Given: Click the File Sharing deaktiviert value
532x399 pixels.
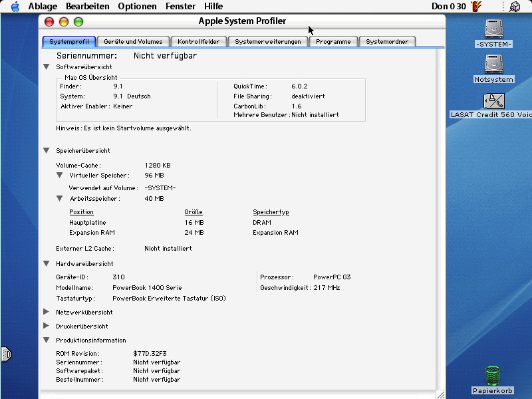Looking at the screenshot, I should (x=308, y=96).
